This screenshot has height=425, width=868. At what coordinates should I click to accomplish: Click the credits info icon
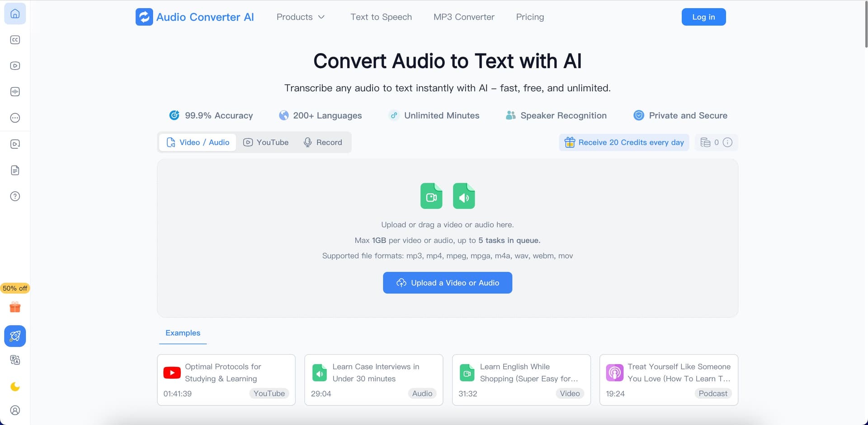click(x=727, y=142)
